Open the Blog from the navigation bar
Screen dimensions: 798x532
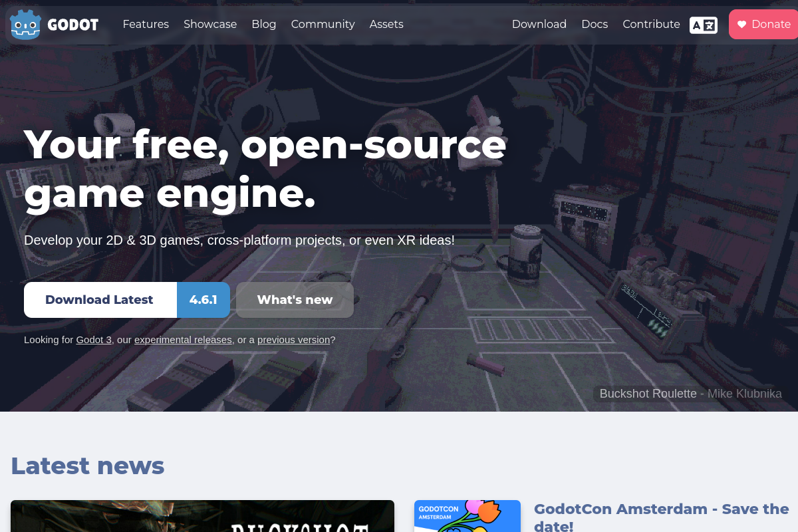tap(263, 24)
